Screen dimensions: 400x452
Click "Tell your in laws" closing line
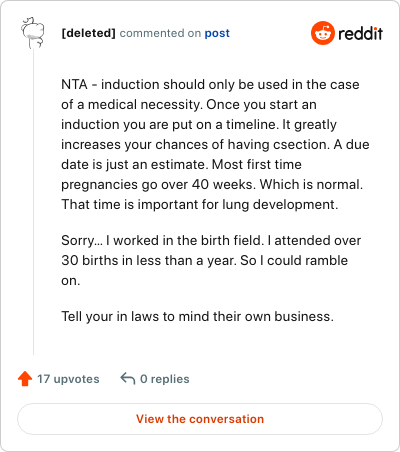tap(197, 316)
